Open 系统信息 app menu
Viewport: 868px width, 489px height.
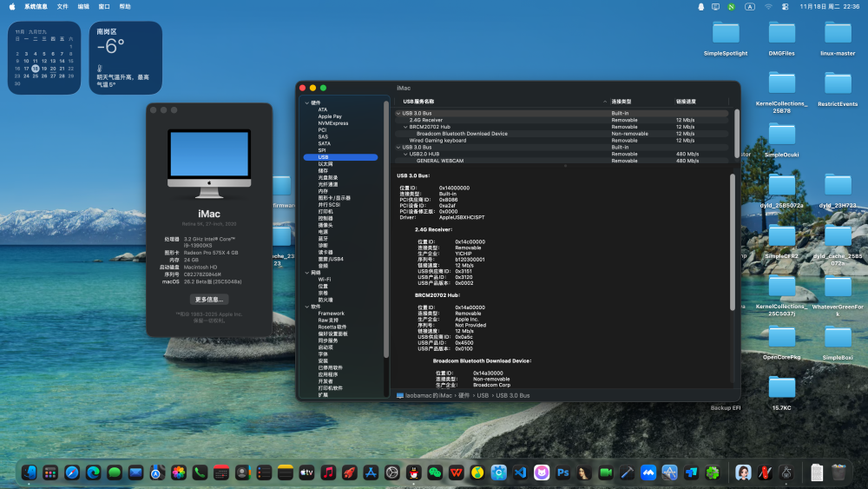36,7
